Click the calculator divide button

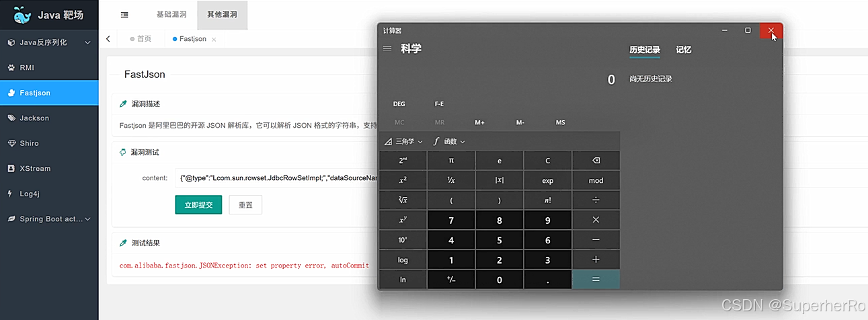click(x=596, y=200)
